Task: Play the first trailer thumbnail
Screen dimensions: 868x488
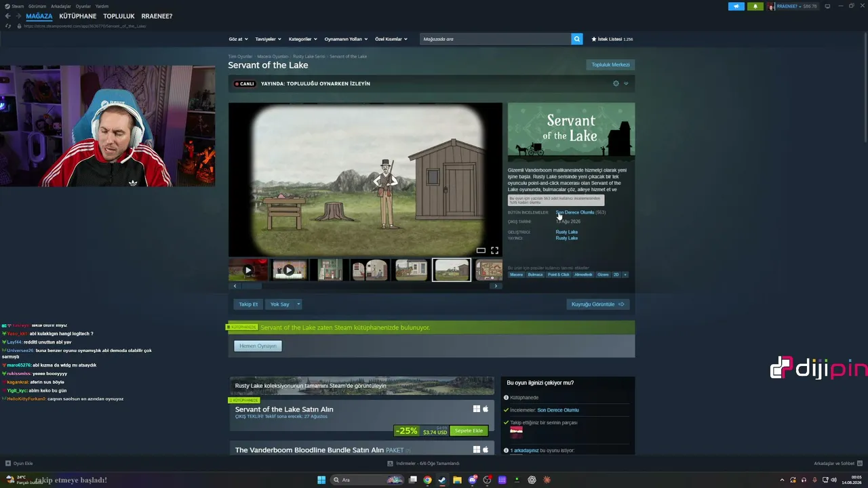Action: pyautogui.click(x=248, y=270)
